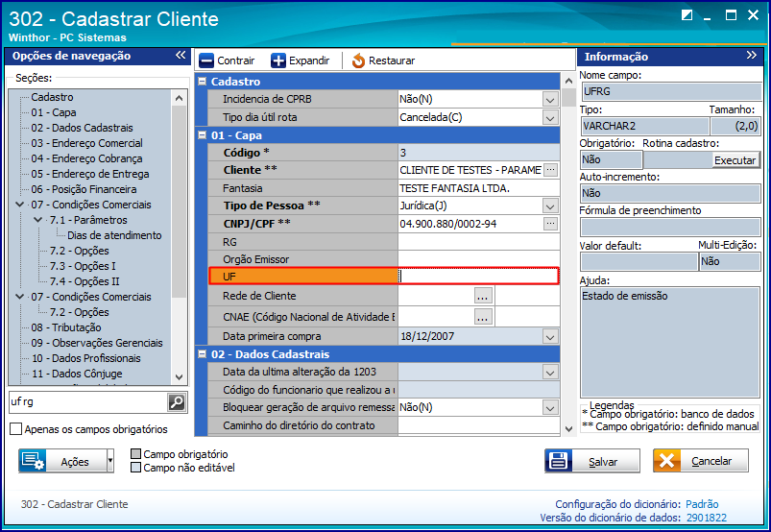Open Data da ultima alteração dropdown
The height and width of the screenshot is (532, 771).
pyautogui.click(x=550, y=372)
